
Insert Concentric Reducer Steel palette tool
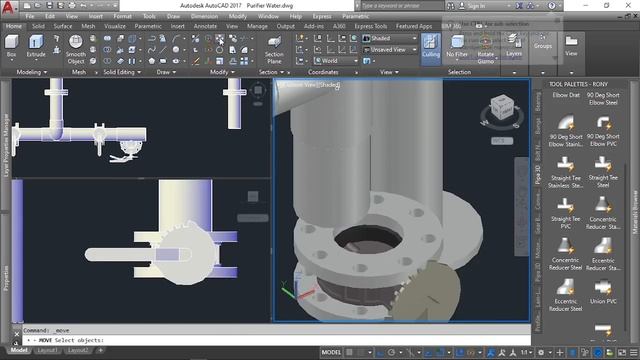pos(566,254)
